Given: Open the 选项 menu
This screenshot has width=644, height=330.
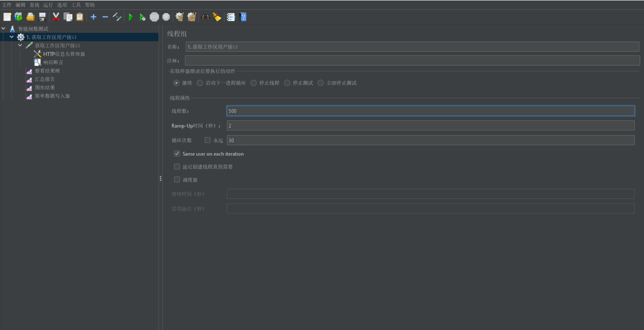Looking at the screenshot, I should (x=62, y=5).
